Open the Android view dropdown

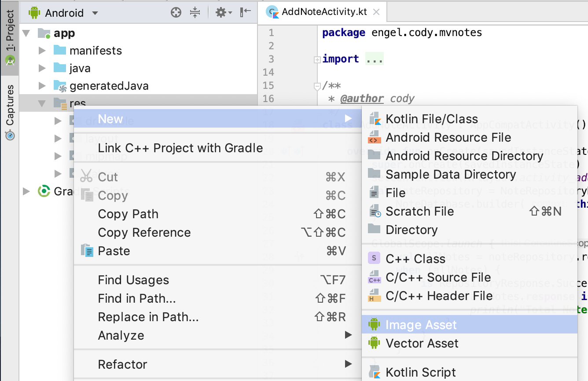tap(64, 13)
